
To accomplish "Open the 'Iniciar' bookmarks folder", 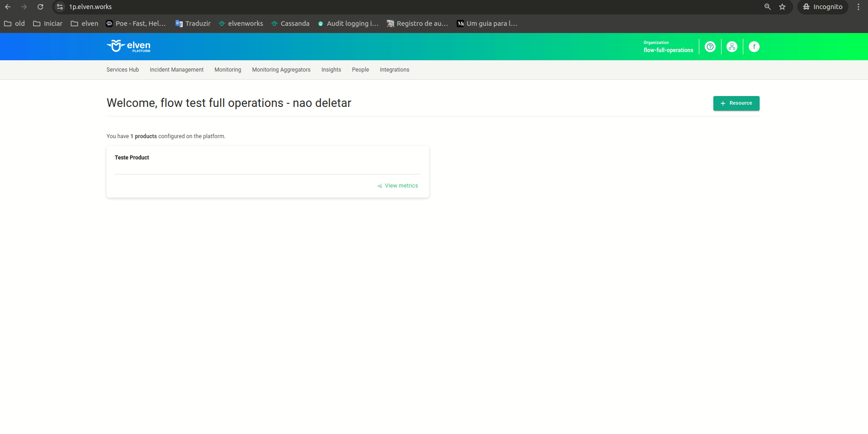I will (48, 24).
